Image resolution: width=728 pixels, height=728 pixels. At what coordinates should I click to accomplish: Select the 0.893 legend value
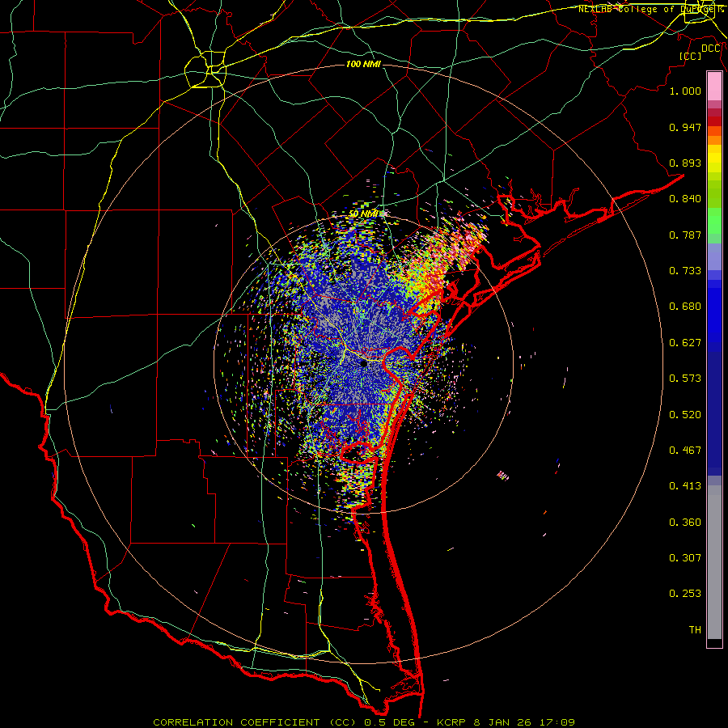coord(685,163)
